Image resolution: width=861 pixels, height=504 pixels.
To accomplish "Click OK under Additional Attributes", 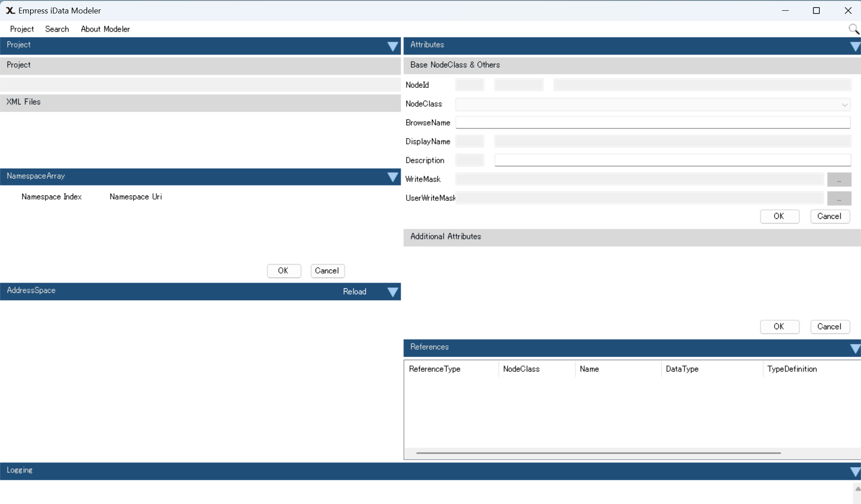I will click(779, 326).
